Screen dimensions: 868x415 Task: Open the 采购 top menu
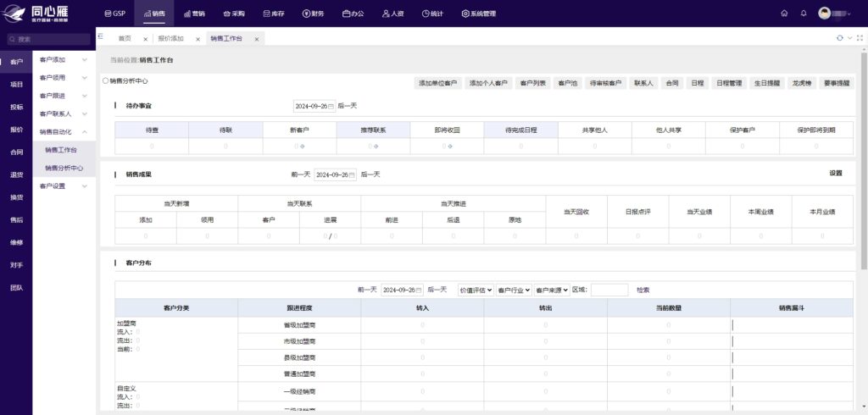[x=234, y=14]
